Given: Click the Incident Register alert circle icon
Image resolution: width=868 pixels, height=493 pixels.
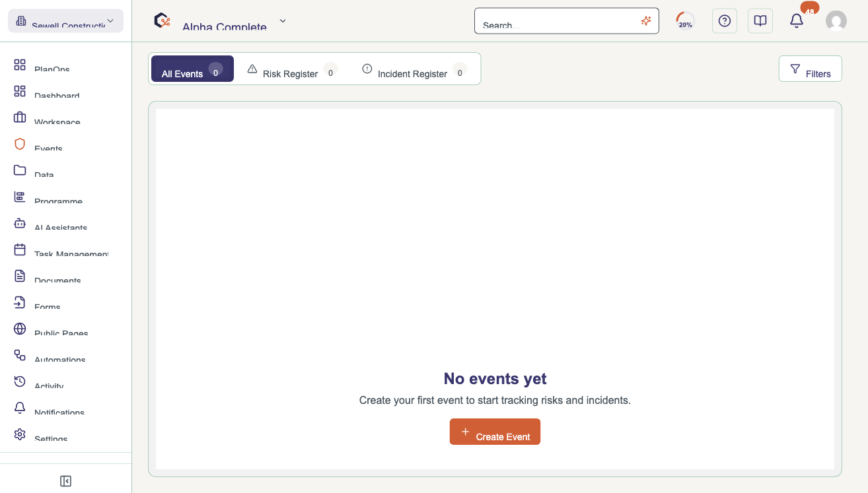Looking at the screenshot, I should pyautogui.click(x=367, y=69).
